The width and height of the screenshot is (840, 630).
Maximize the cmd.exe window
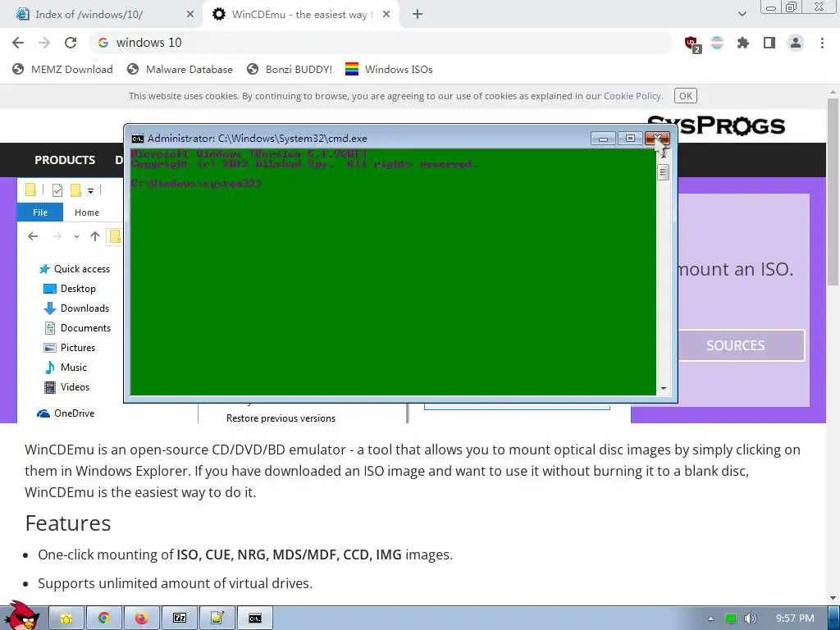click(630, 139)
